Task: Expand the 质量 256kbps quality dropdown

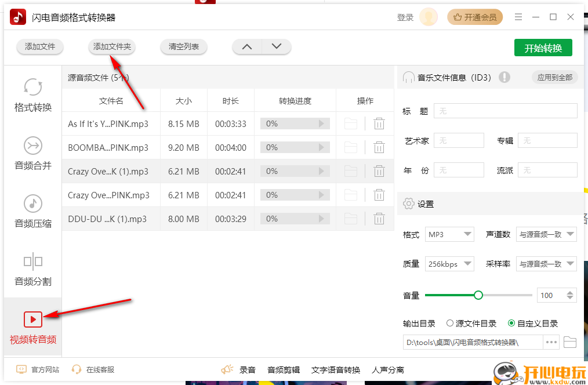Action: pyautogui.click(x=449, y=264)
